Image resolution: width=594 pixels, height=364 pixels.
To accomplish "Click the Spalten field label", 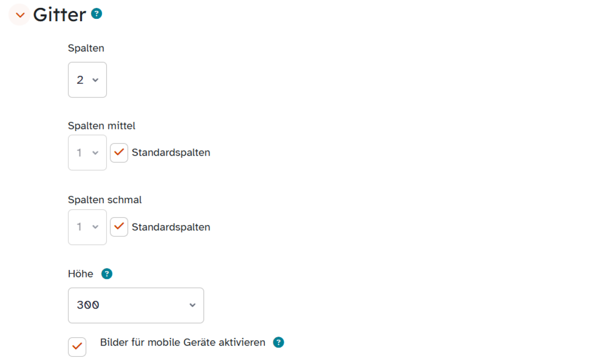I will 86,48.
